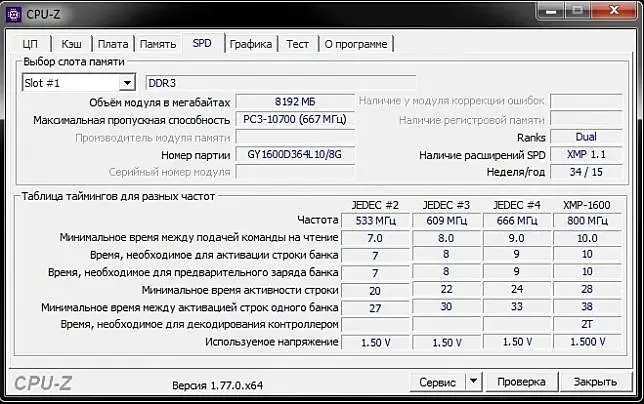Screen dimensions: 644x404
Task: Click the XMP-1600 column header
Action: pos(586,205)
